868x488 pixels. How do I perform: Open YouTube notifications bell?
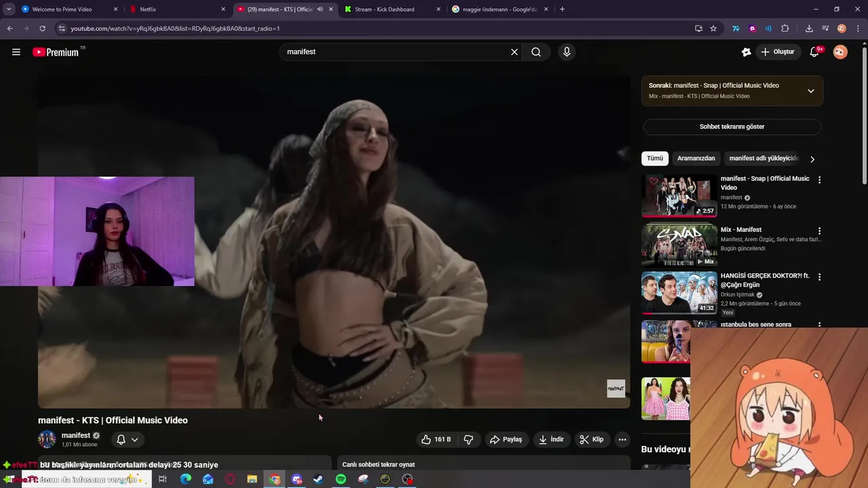(814, 52)
